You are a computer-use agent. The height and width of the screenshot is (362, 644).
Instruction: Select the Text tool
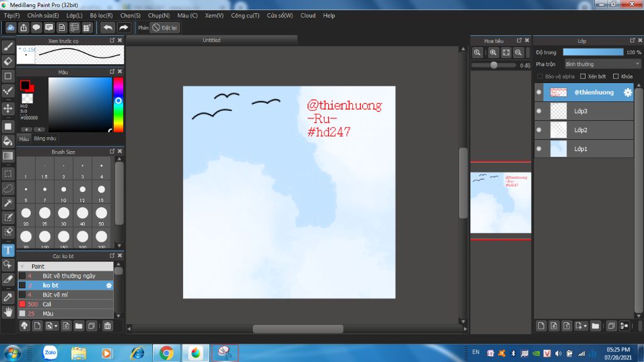pyautogui.click(x=8, y=250)
